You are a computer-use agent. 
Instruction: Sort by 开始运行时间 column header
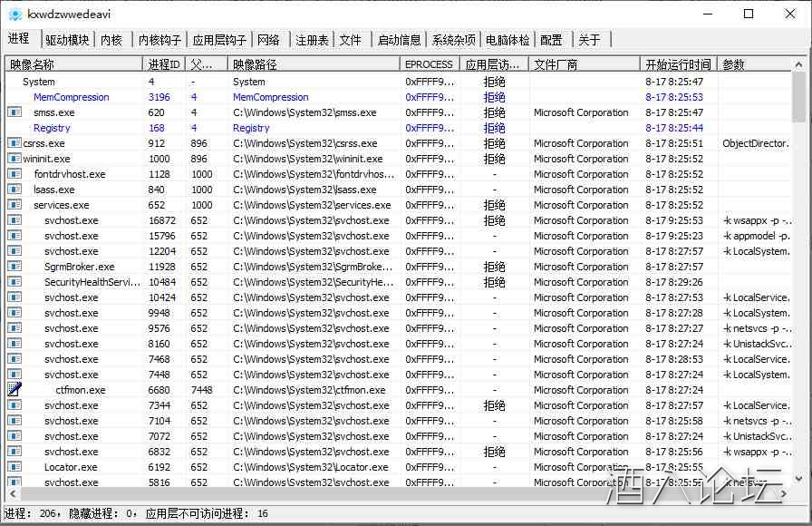679,64
